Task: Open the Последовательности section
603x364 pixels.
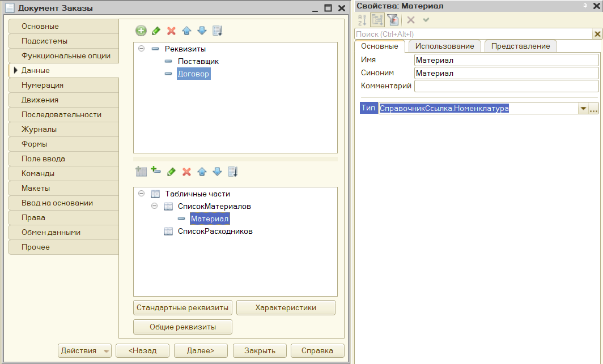Action: [63, 115]
